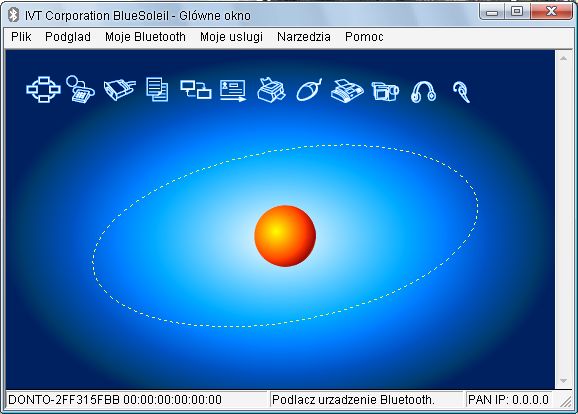Click the Object Push business card icon
The width and height of the screenshot is (578, 414).
coord(233,90)
